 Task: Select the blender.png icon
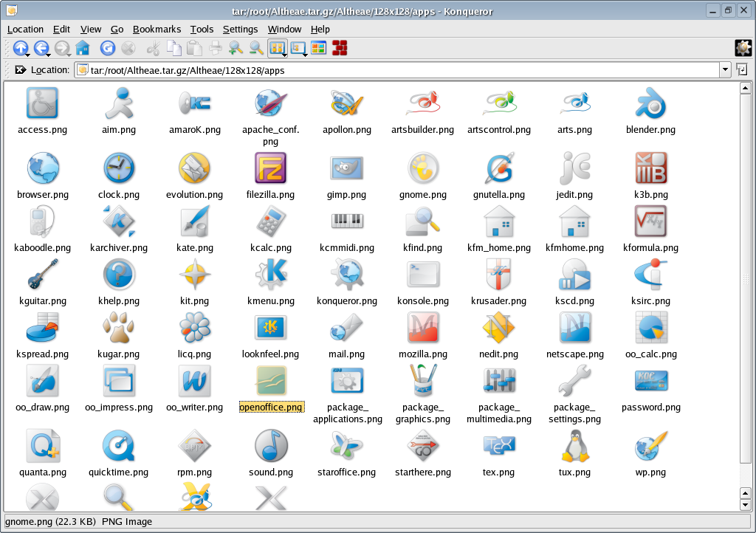650,103
